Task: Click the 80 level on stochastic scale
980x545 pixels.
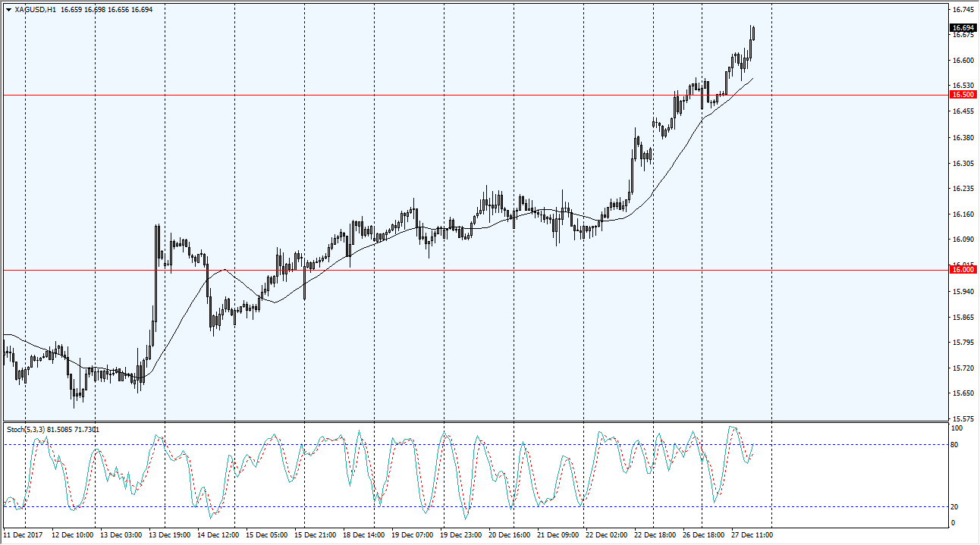Action: coord(956,445)
